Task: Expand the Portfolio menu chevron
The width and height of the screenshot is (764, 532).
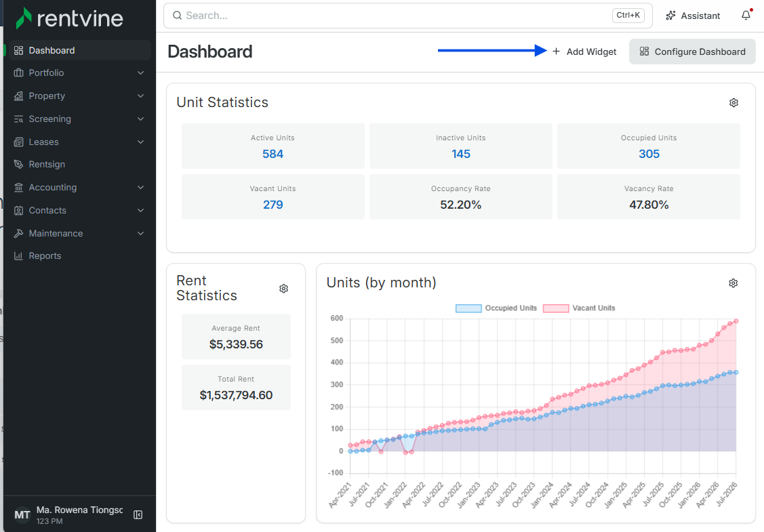Action: coord(141,73)
